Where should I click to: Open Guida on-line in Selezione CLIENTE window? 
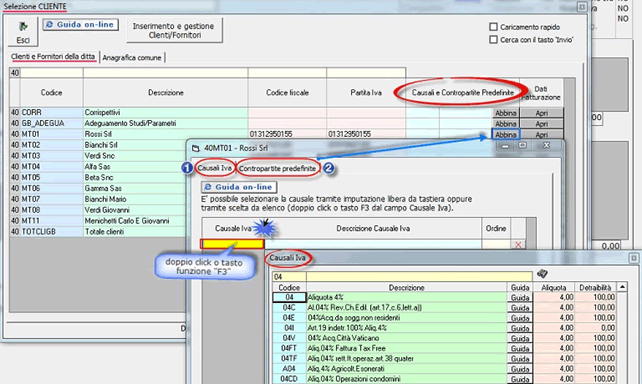(x=81, y=25)
